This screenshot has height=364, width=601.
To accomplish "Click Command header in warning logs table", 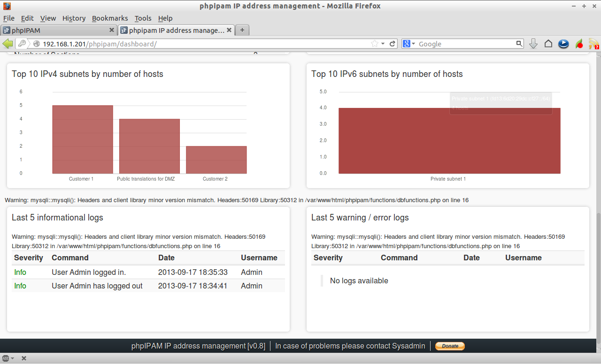I will [399, 258].
